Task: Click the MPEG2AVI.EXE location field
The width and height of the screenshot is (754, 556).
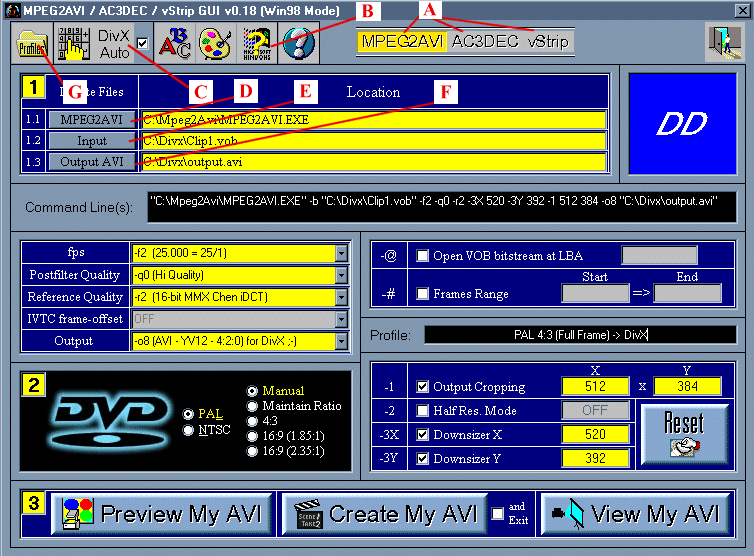Action: pos(374,120)
